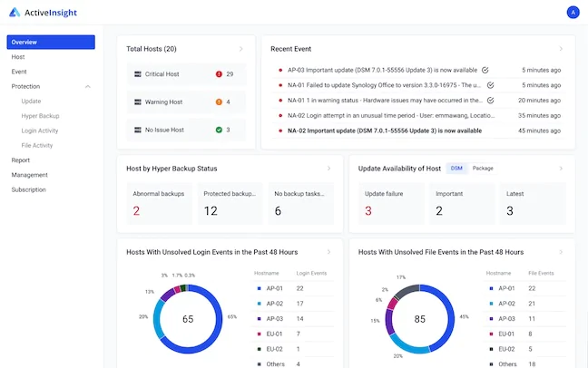Image resolution: width=588 pixels, height=368 pixels.
Task: Open the No backup tasks tile
Action: click(301, 203)
